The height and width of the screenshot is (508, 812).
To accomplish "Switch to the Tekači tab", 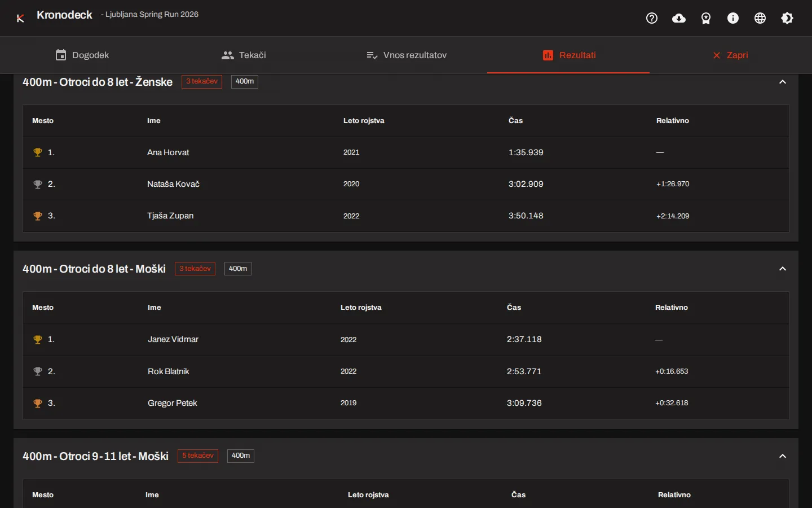I will pos(244,55).
